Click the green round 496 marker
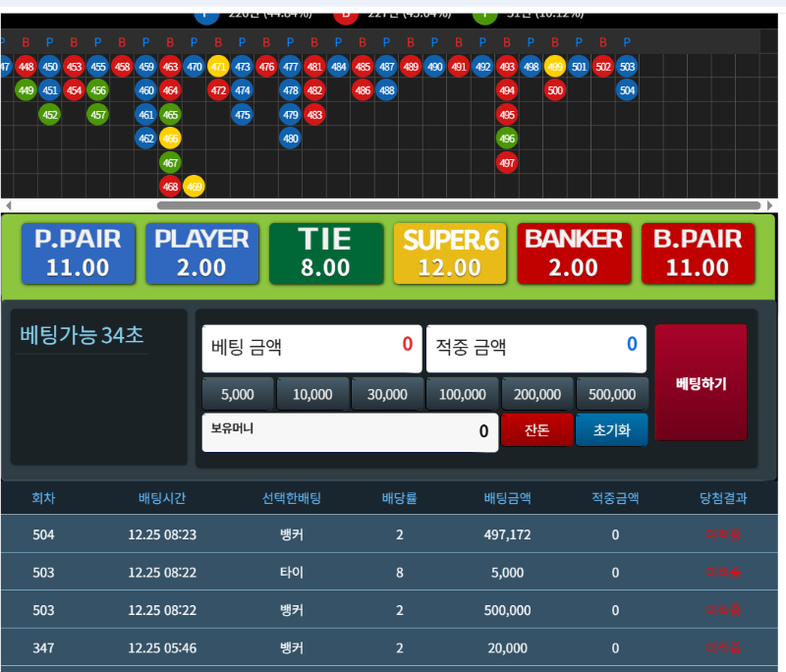The height and width of the screenshot is (672, 786). click(507, 139)
